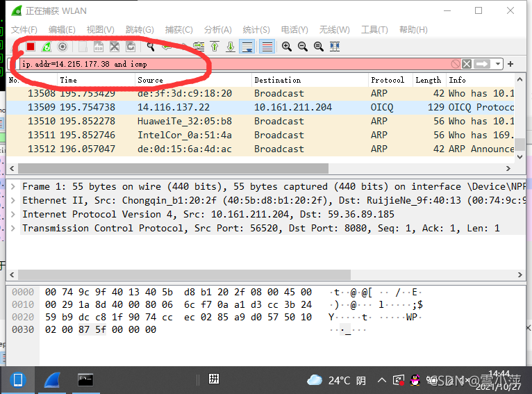Viewport: 532px width, 394px height.
Task: Jump to the first packet
Action: (x=215, y=47)
